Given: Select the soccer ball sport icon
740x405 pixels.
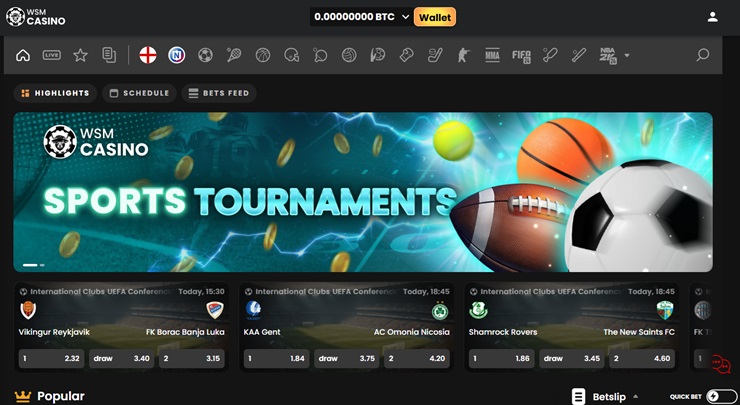Looking at the screenshot, I should coord(205,55).
